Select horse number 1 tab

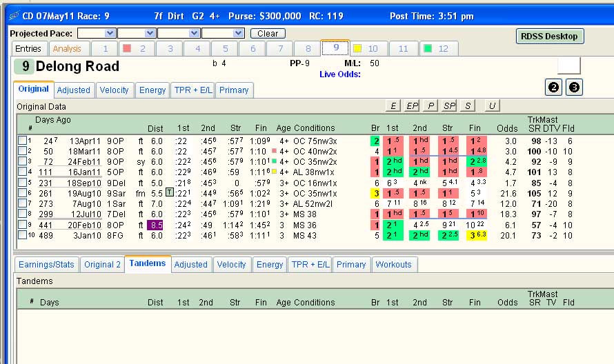pyautogui.click(x=106, y=48)
